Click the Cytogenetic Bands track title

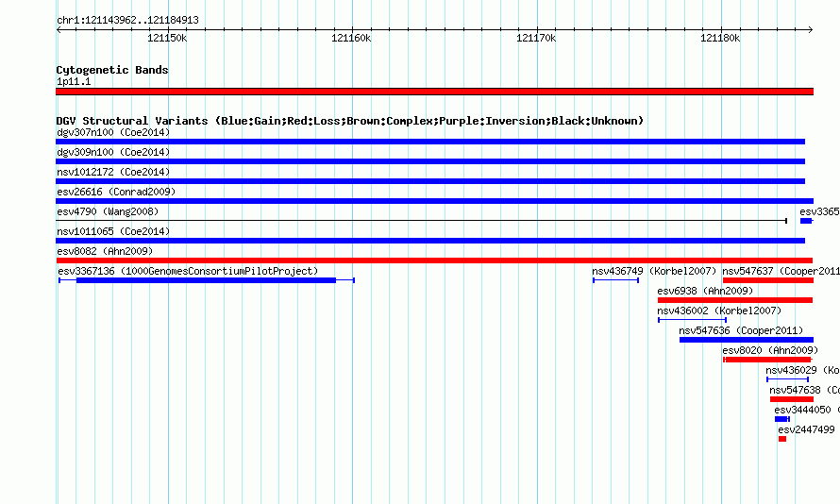click(112, 70)
